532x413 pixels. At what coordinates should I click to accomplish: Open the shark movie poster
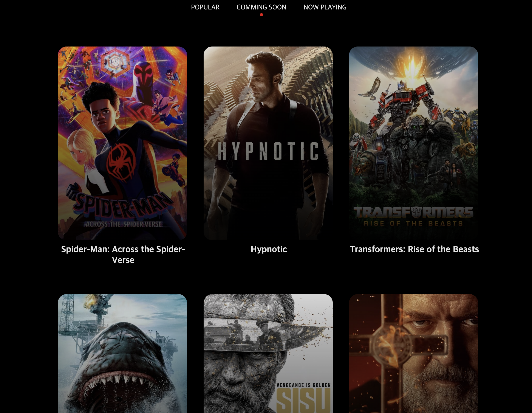click(122, 354)
